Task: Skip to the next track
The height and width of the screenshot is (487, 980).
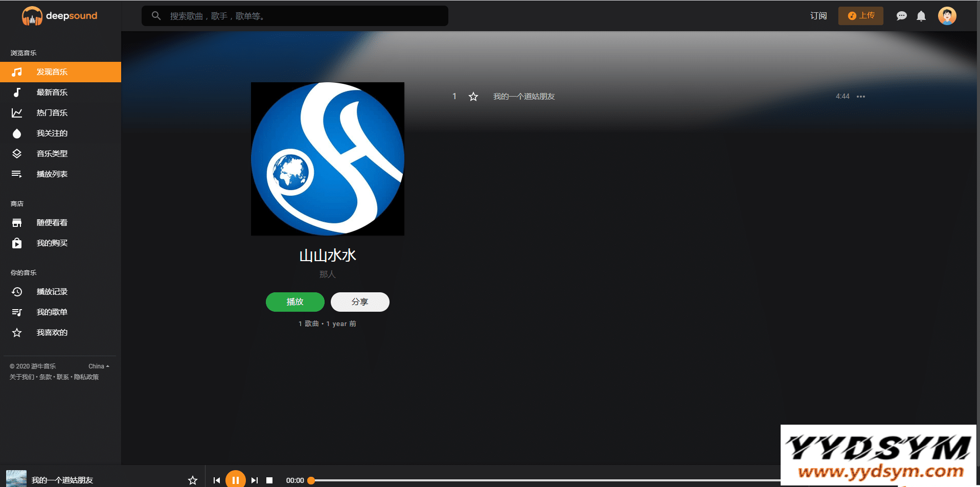Action: pos(254,480)
